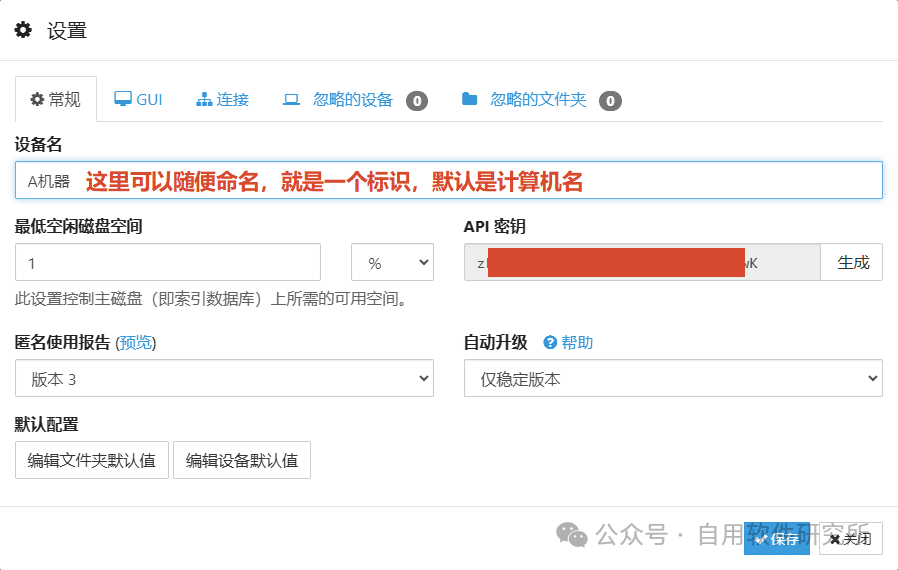Switch to the GUI tab
Screen dimensions: 898x570
point(138,99)
